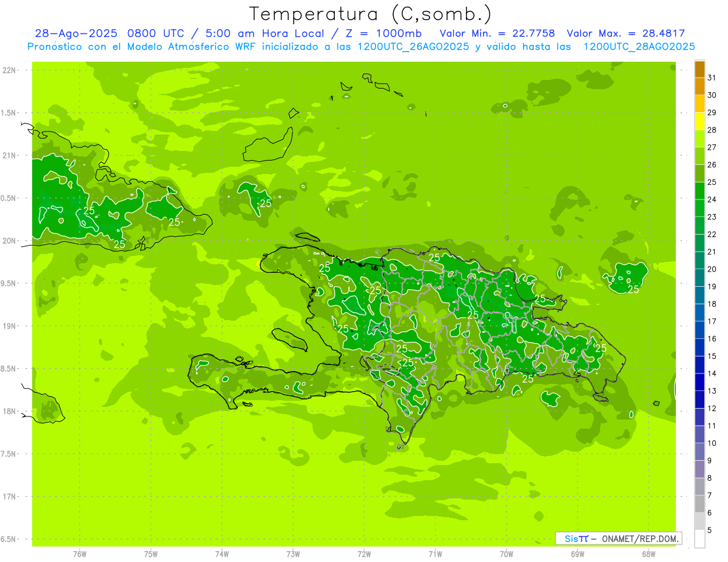
Task: Pick the brown top swatch above 31
Action: tap(699, 69)
